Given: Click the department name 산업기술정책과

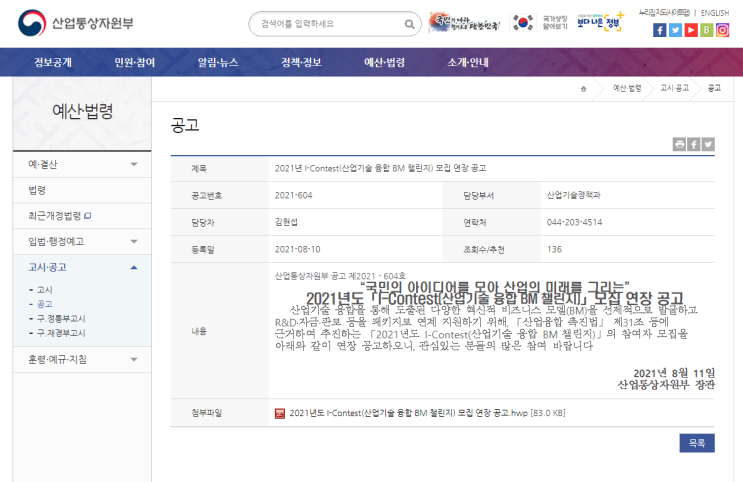Looking at the screenshot, I should [x=573, y=195].
